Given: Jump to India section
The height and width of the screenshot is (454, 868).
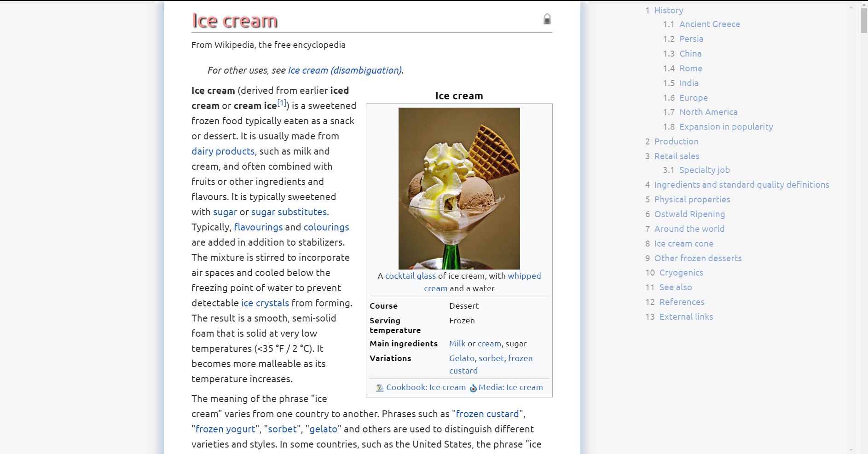Looking at the screenshot, I should point(689,83).
